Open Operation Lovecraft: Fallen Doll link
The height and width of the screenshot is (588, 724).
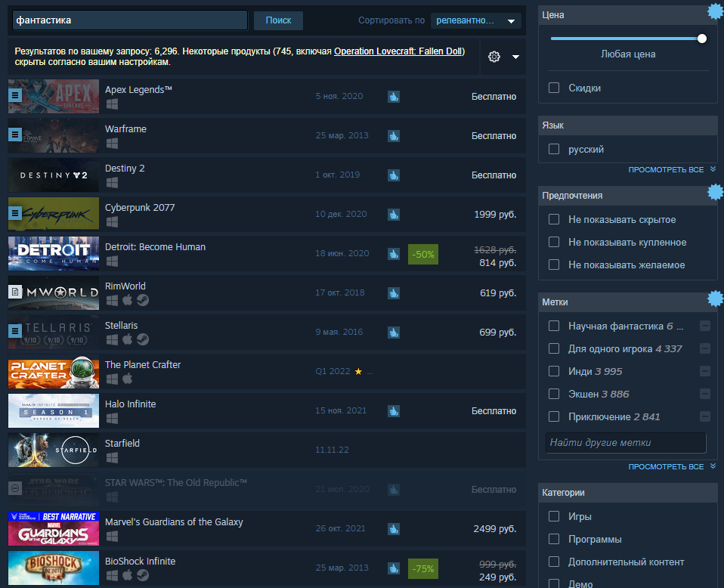[398, 51]
